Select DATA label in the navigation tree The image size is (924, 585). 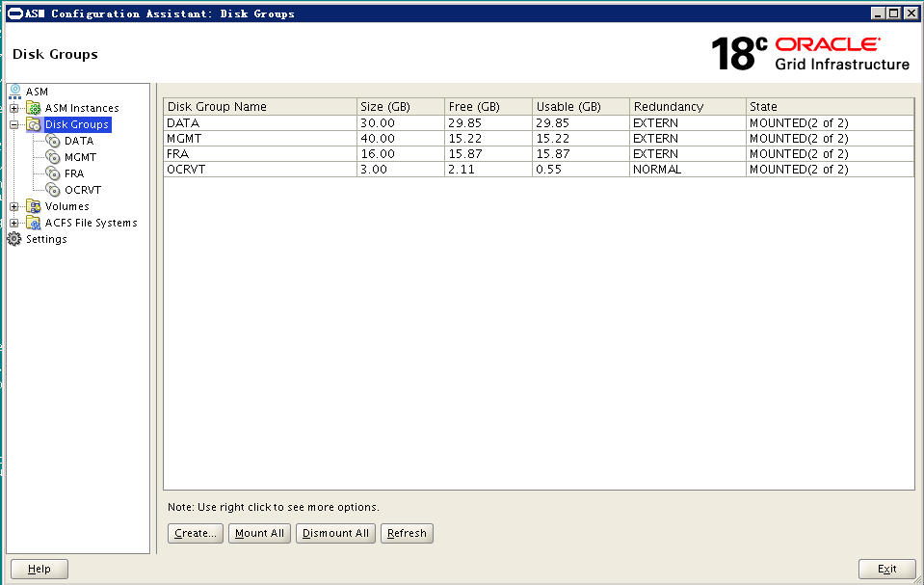tap(79, 141)
